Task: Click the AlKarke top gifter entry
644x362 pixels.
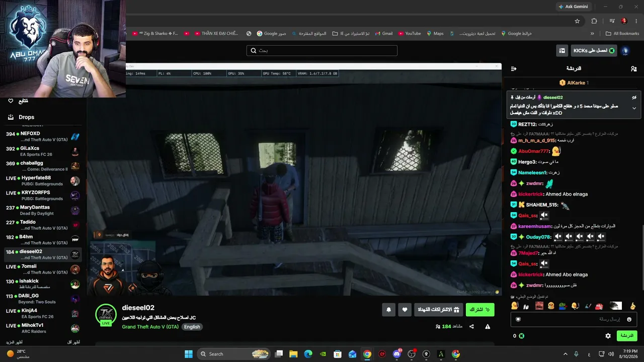Action: coord(574,82)
